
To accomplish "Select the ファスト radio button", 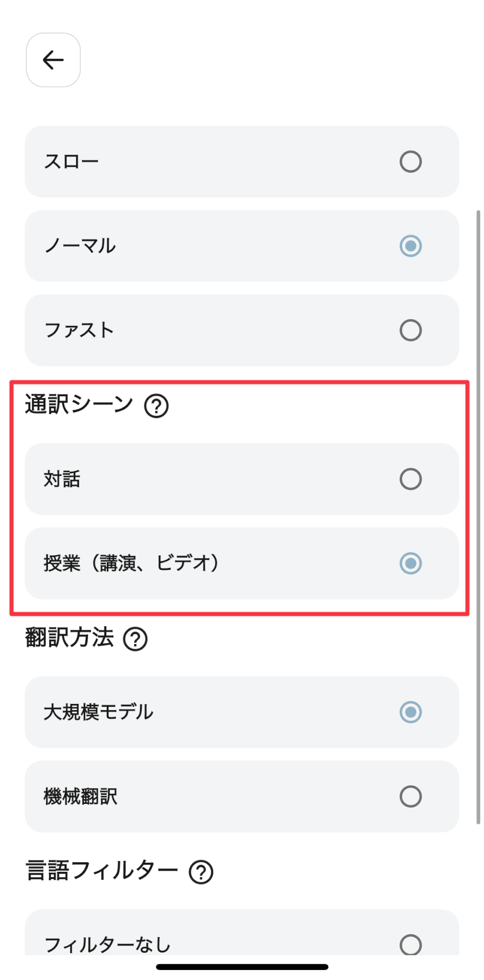I will coord(410,330).
